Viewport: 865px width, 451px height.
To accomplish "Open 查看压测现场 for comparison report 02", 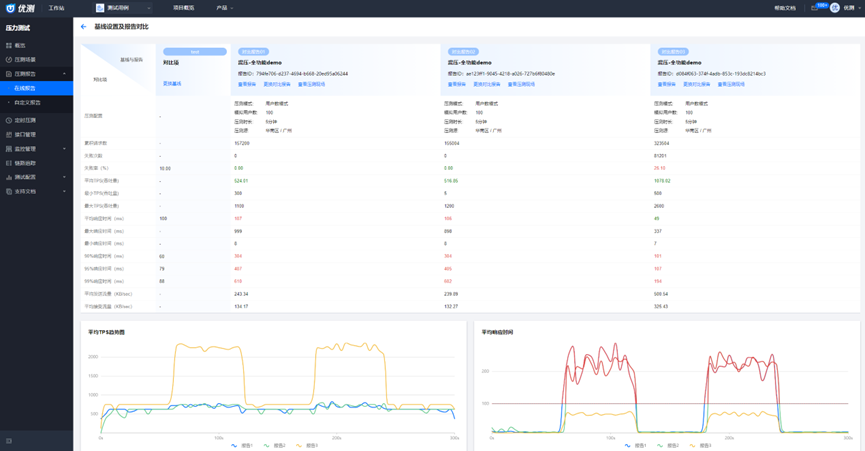I will (521, 84).
